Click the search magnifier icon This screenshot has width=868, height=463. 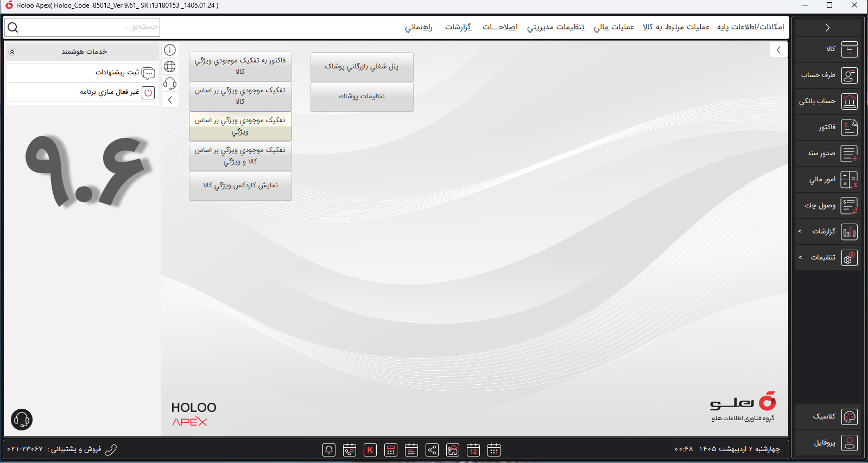click(13, 27)
